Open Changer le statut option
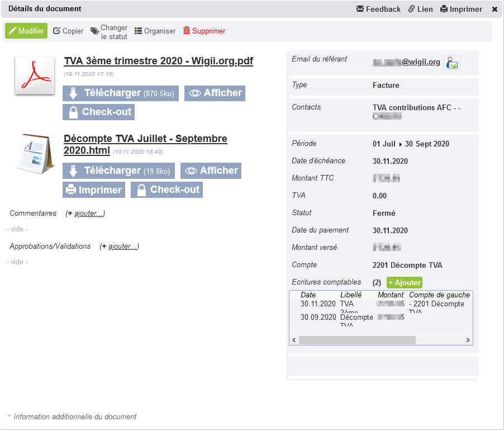The height and width of the screenshot is (431, 504). 110,32
